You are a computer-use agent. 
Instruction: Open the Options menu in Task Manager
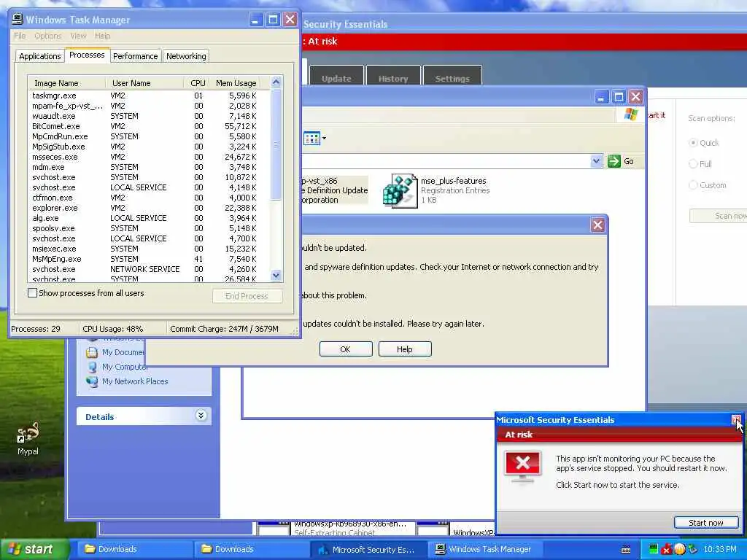click(x=47, y=36)
